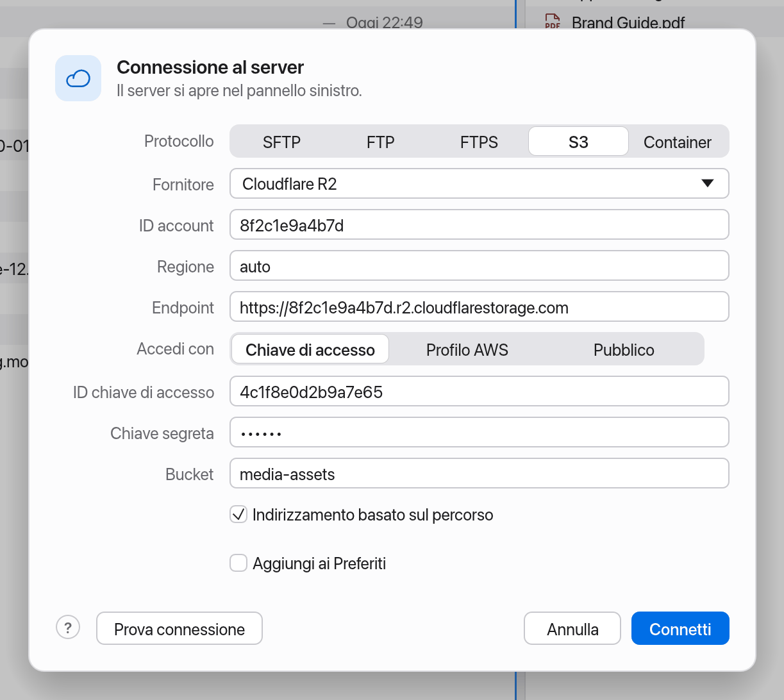Focus the ID account field
Viewport: 784px width, 700px height.
480,225
